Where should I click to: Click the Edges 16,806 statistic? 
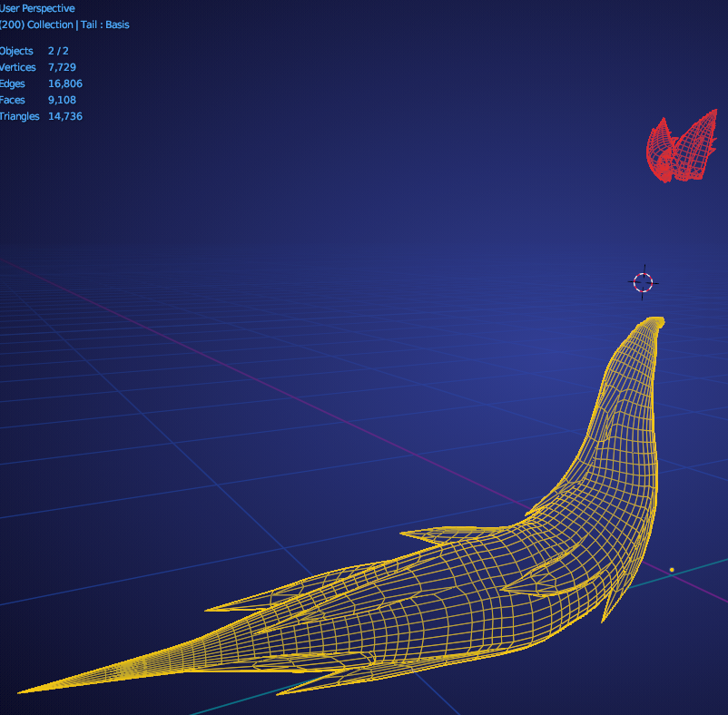42,83
